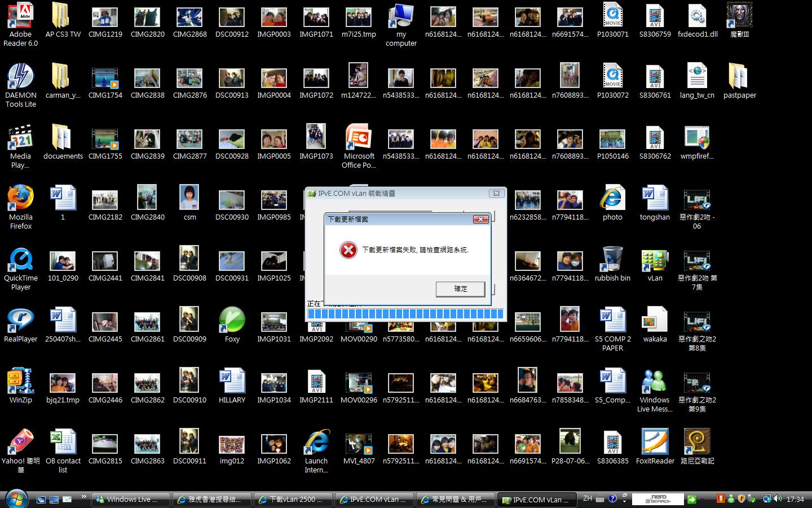
Task: Click the Show desktop quick launch icon
Action: [x=54, y=500]
